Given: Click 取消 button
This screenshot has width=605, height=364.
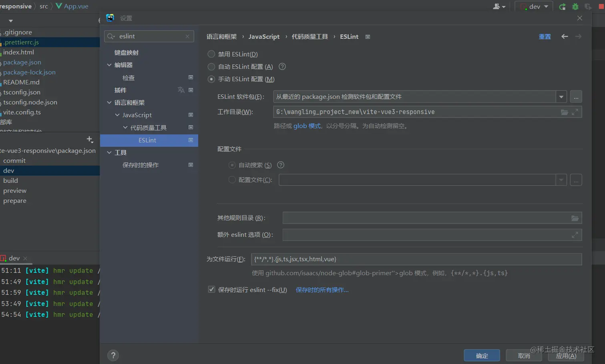Looking at the screenshot, I should (x=524, y=356).
